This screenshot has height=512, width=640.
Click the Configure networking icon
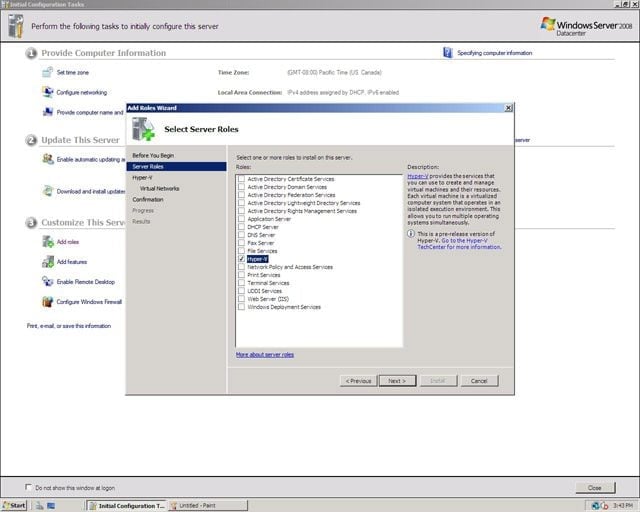47,92
